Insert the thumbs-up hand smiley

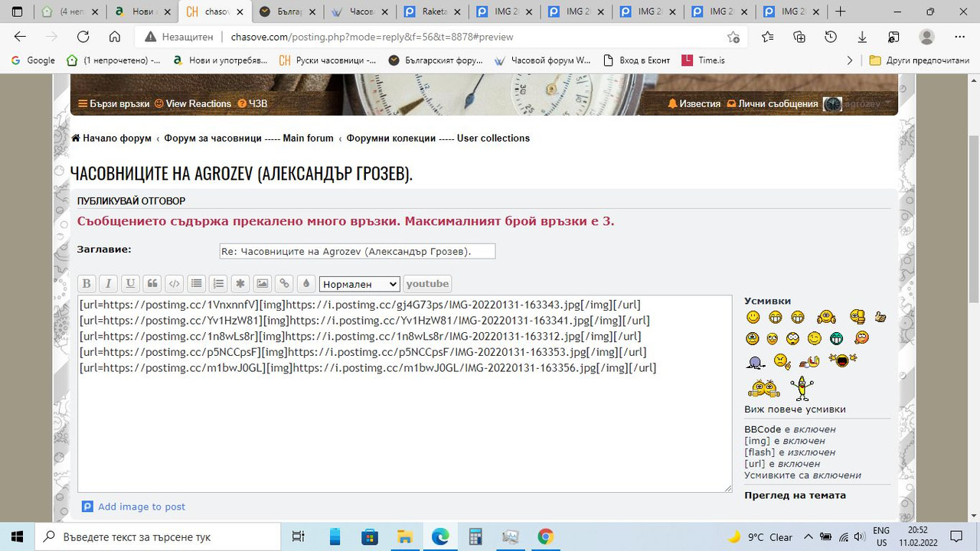[x=880, y=317]
